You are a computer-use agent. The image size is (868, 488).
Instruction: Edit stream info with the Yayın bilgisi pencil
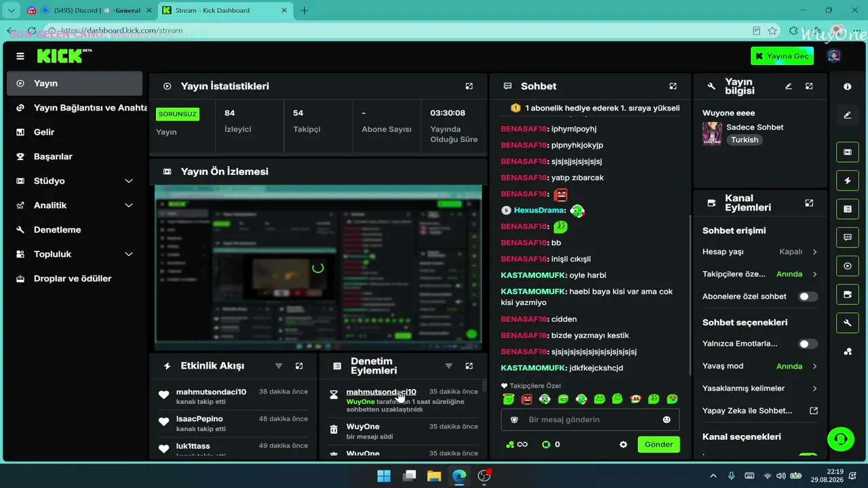pyautogui.click(x=789, y=86)
